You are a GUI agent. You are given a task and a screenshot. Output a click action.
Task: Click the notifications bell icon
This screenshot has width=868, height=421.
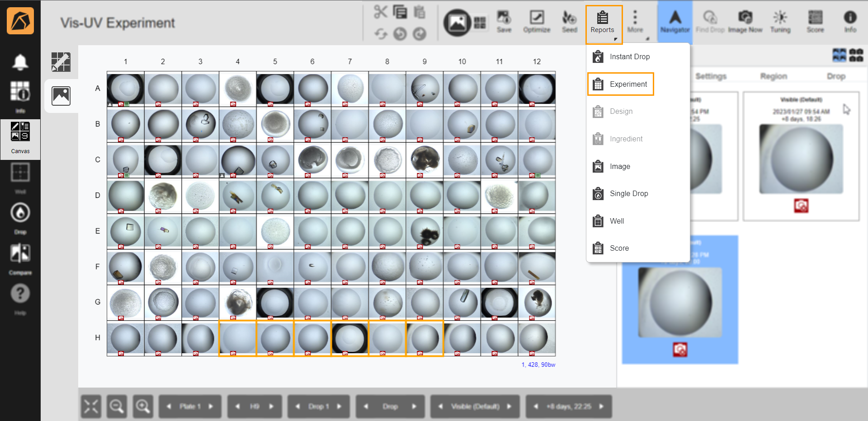[20, 62]
